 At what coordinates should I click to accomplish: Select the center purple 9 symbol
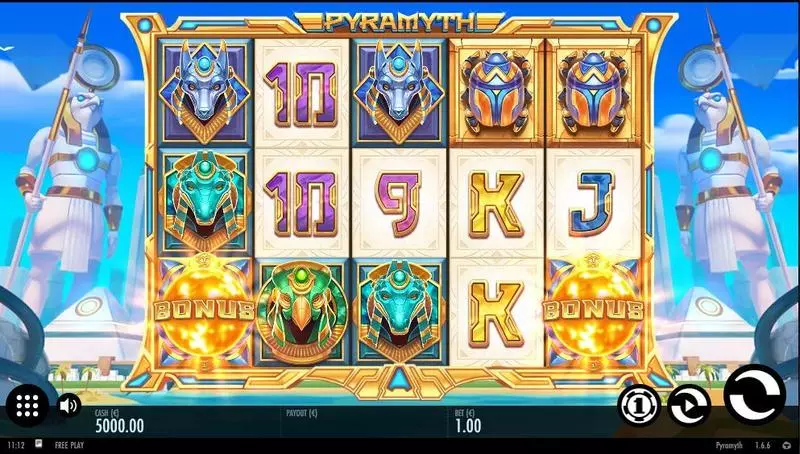point(399,203)
